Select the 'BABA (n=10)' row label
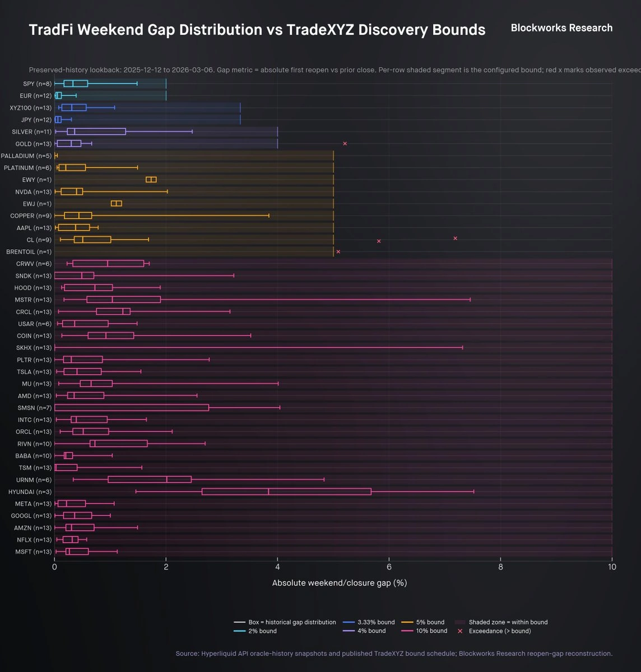Image resolution: width=641 pixels, height=672 pixels. [34, 456]
